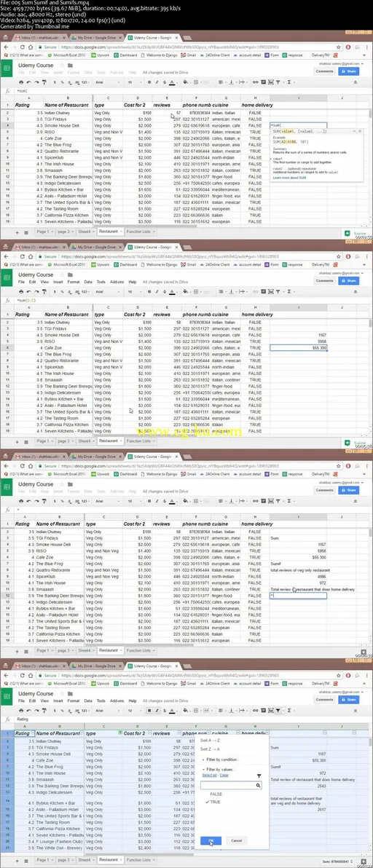Image resolution: width=373 pixels, height=868 pixels.
Task: Open the 'Welcome to Django' bookmark in the first frame
Action: (157, 55)
